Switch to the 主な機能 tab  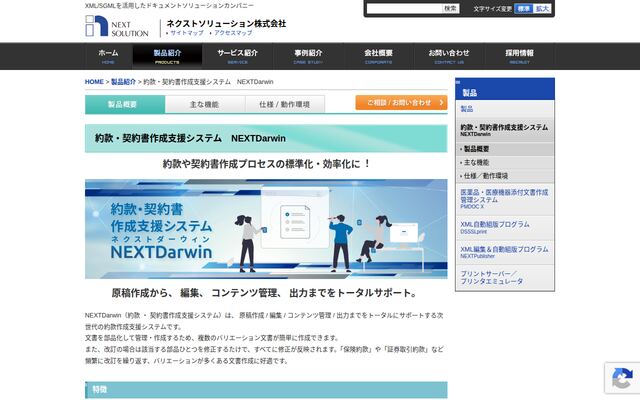pyautogui.click(x=205, y=104)
